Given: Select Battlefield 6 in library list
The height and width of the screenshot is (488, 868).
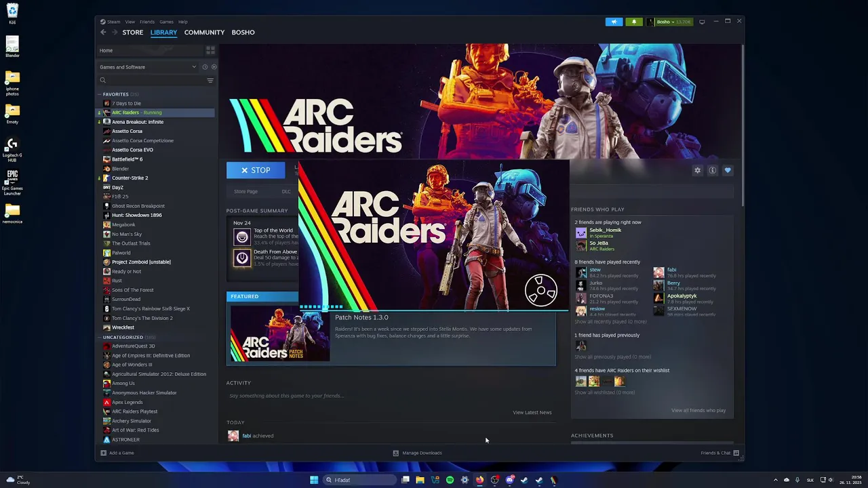Looking at the screenshot, I should pos(127,159).
